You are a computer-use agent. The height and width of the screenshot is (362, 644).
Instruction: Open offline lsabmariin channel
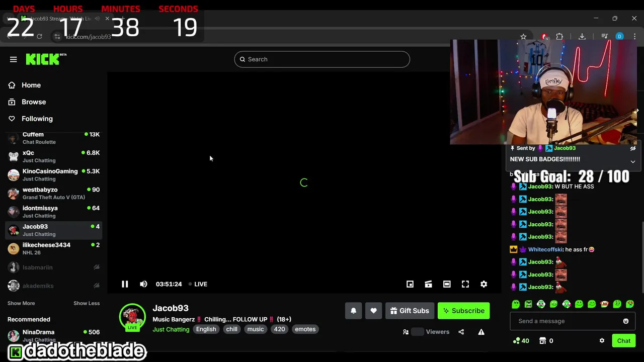coord(53,267)
